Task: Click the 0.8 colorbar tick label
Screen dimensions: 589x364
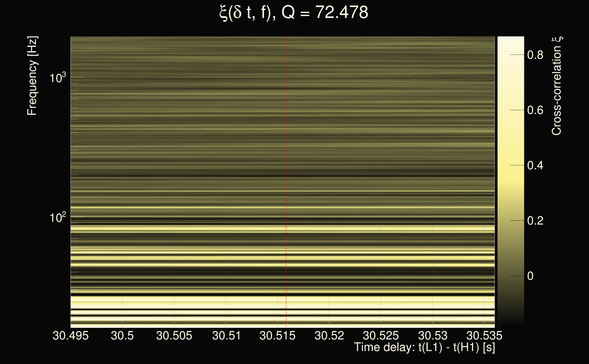Action: [x=535, y=55]
